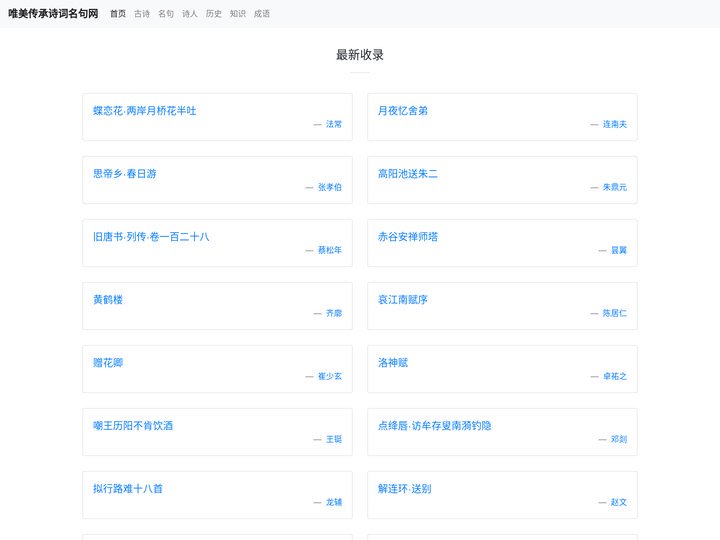Viewport: 720px width, 540px height.
Task: View author 邓剡
Action: pos(619,439)
